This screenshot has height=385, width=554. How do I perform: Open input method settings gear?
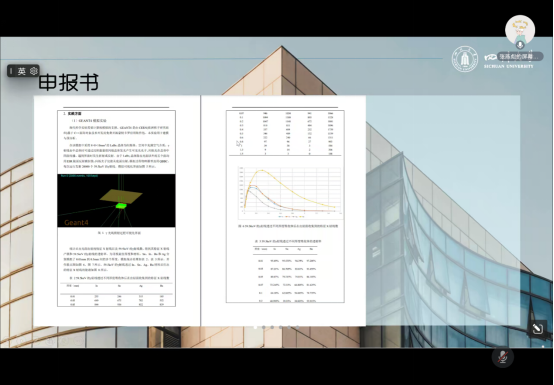tap(34, 71)
